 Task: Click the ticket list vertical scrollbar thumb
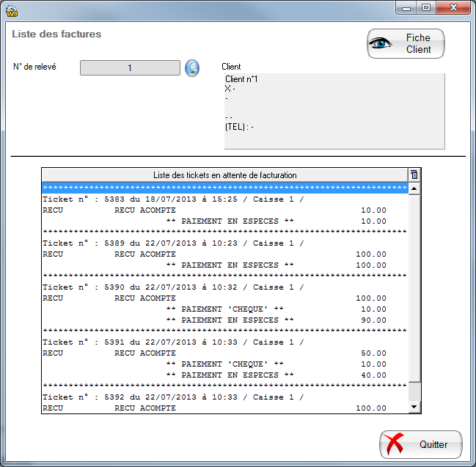pos(414,287)
